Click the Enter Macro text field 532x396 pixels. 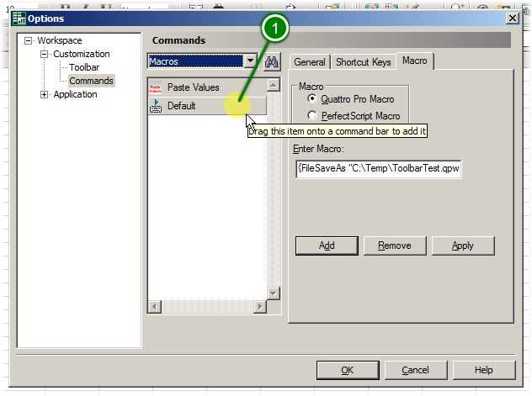[x=377, y=167]
